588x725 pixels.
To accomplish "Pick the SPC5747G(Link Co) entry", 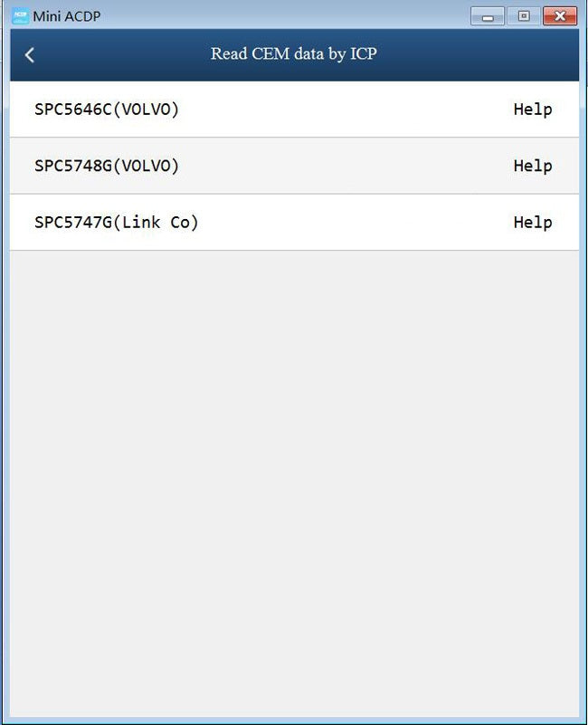I will coord(116,222).
